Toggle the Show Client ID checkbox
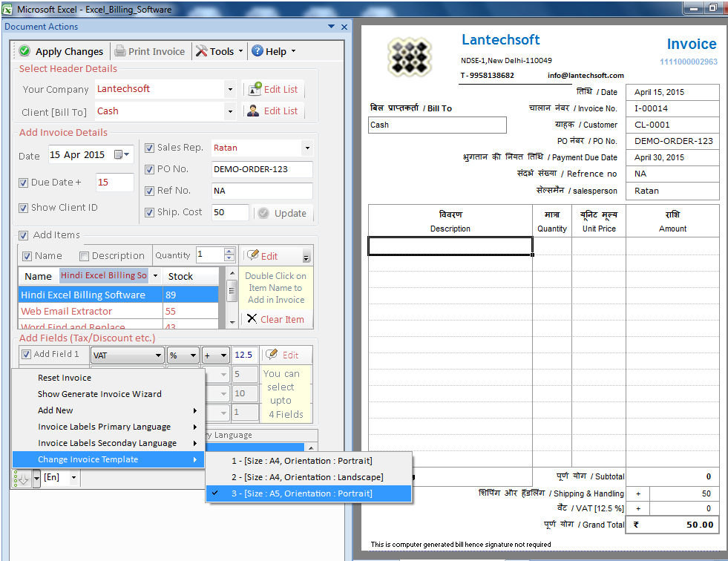728x561 pixels. click(x=24, y=208)
